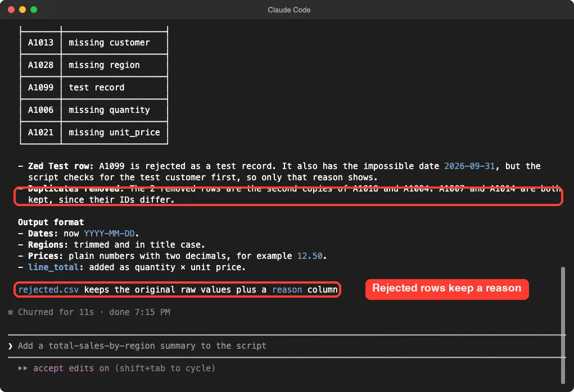Minimize the window with the yellow button

tap(22, 10)
